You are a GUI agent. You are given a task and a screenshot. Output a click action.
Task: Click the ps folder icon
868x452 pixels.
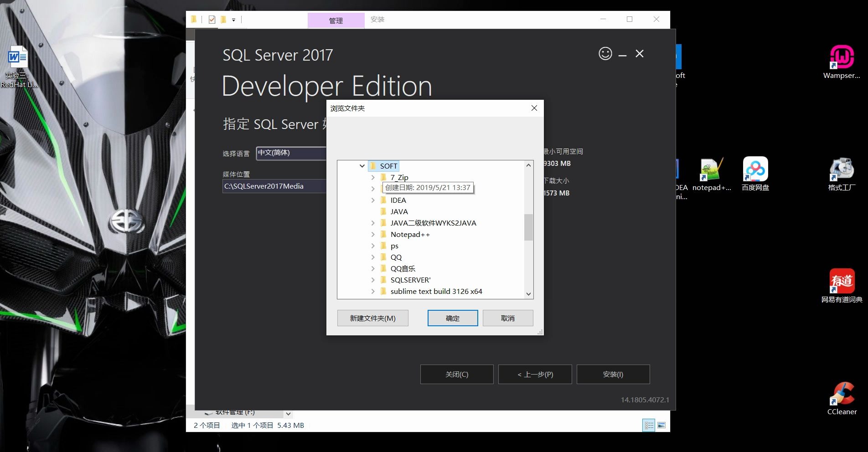tap(383, 246)
